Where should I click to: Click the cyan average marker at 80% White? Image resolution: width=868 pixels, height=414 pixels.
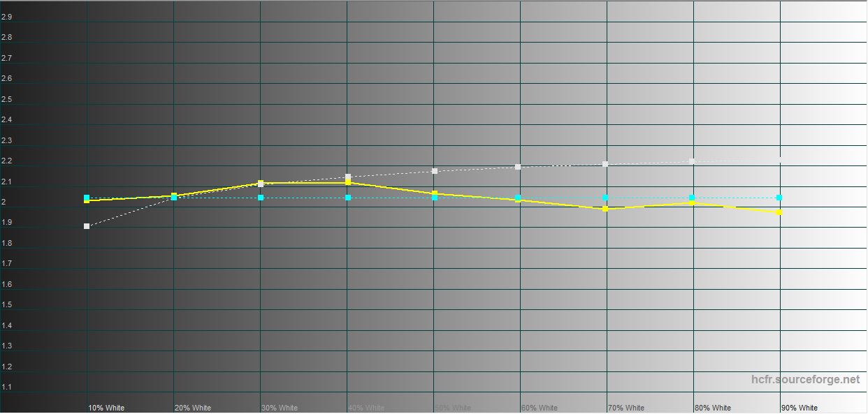tap(692, 198)
